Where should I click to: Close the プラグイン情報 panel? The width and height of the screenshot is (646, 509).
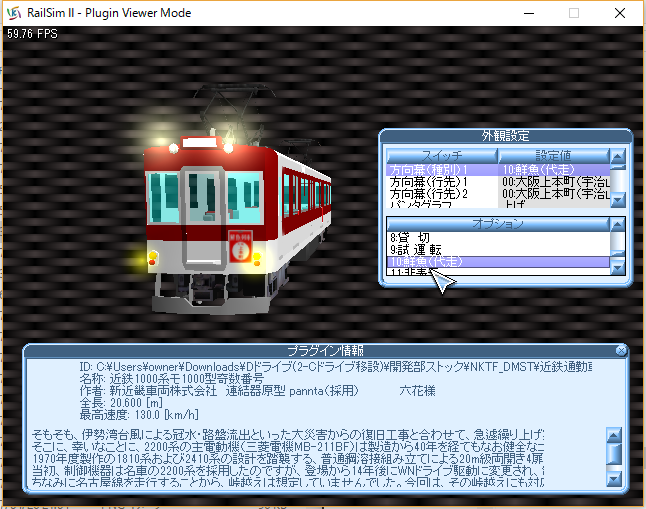(621, 351)
